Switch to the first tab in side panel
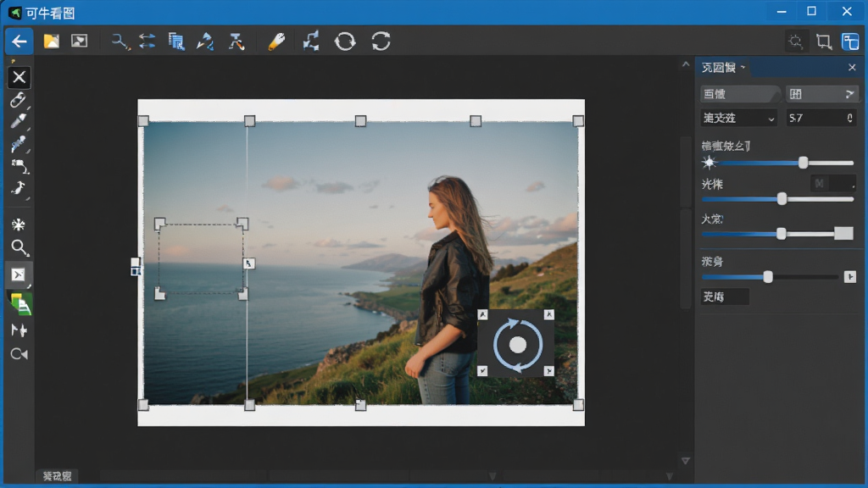 739,94
